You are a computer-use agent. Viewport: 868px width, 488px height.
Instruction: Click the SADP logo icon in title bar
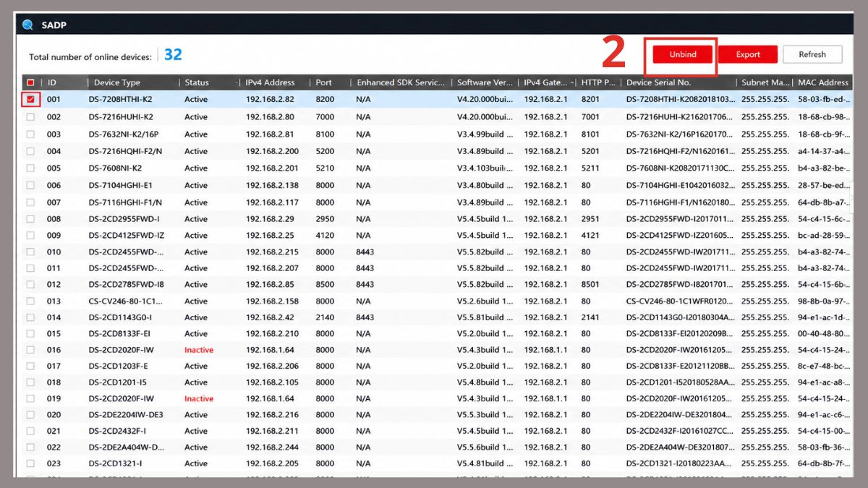click(x=27, y=25)
